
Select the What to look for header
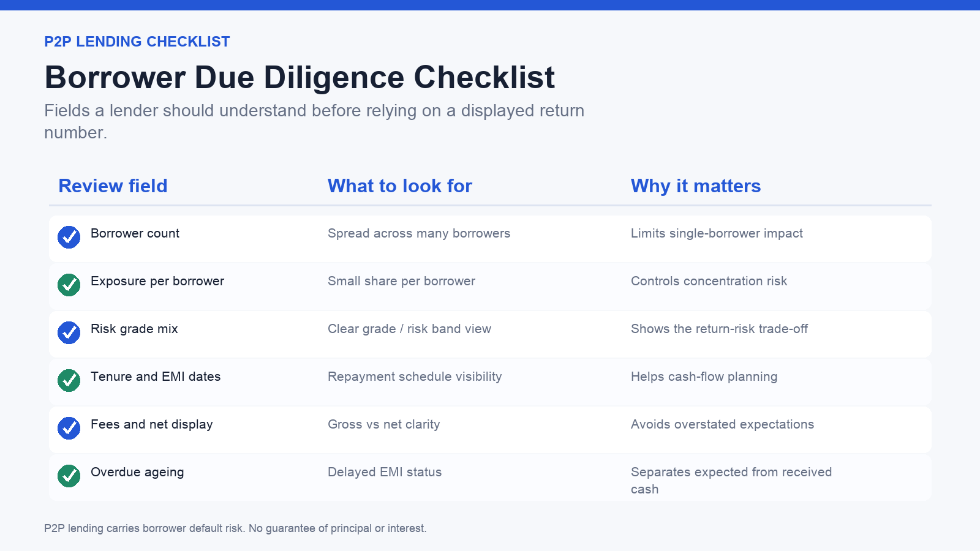(x=400, y=186)
